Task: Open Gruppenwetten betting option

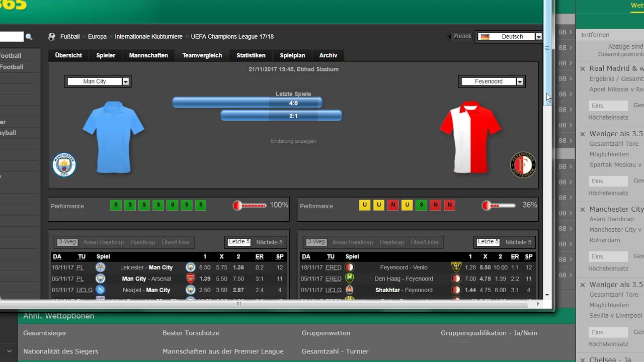Action: pyautogui.click(x=326, y=333)
